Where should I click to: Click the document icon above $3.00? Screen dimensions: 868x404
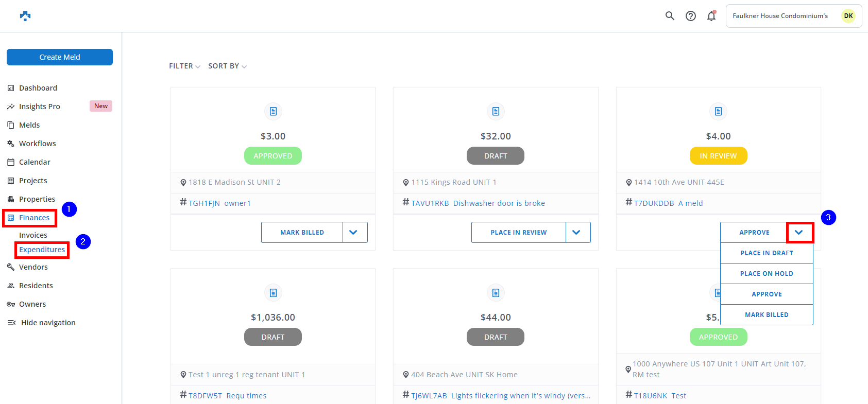(273, 111)
